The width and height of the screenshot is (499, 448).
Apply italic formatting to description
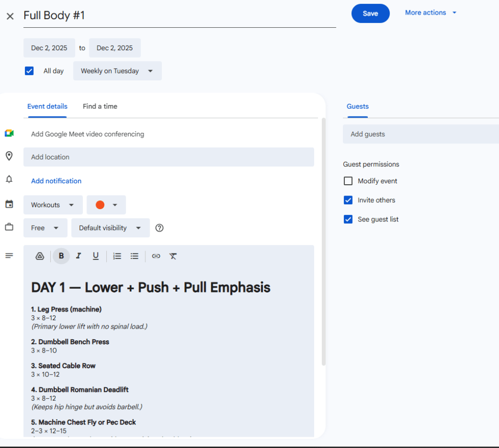(79, 256)
